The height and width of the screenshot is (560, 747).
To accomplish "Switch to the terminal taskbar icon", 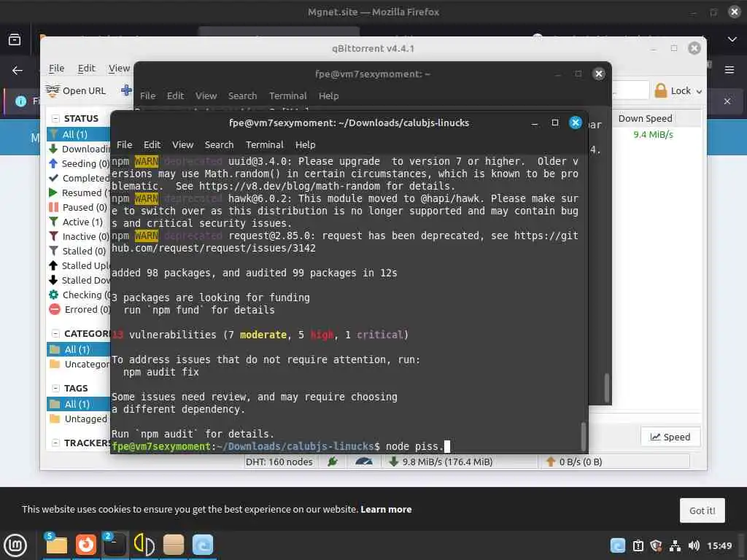I will point(115,545).
